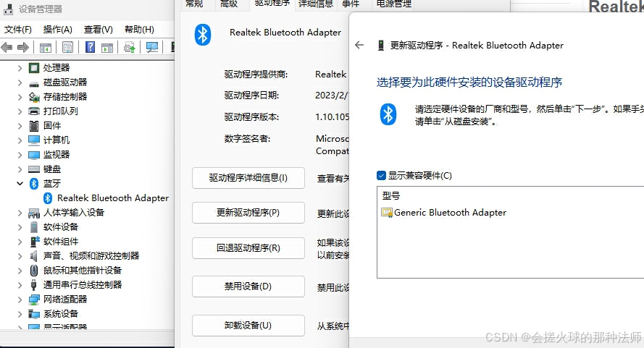This screenshot has width=644, height=348.
Task: Click the mouse icon beside 鼠标和其他指针设备
Action: [x=34, y=271]
